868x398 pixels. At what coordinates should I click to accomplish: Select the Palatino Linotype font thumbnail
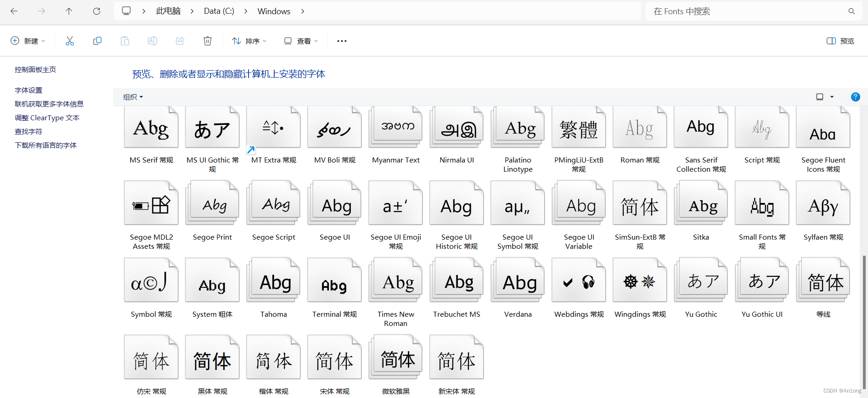pyautogui.click(x=518, y=127)
